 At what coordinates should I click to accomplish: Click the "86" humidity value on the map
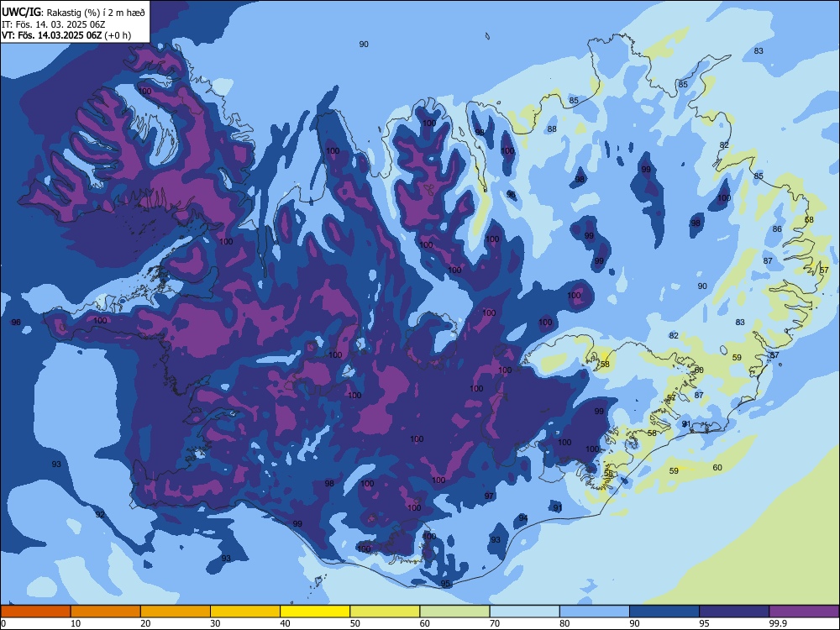[x=777, y=229]
